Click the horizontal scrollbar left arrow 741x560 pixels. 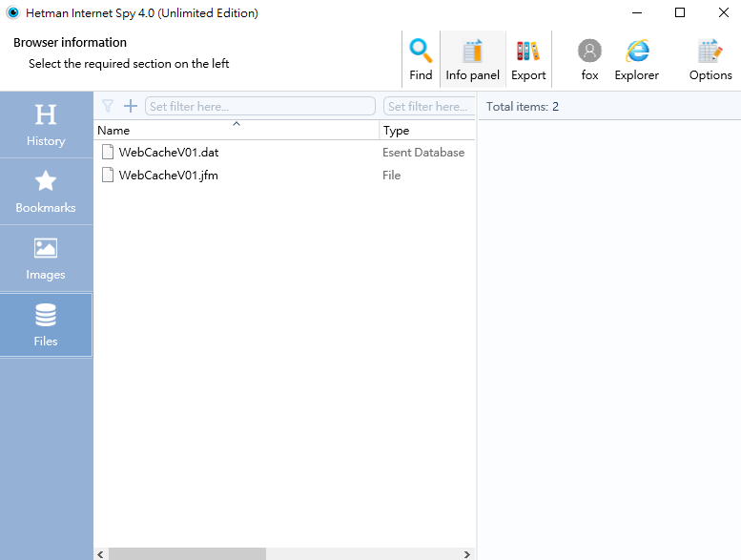coord(100,554)
